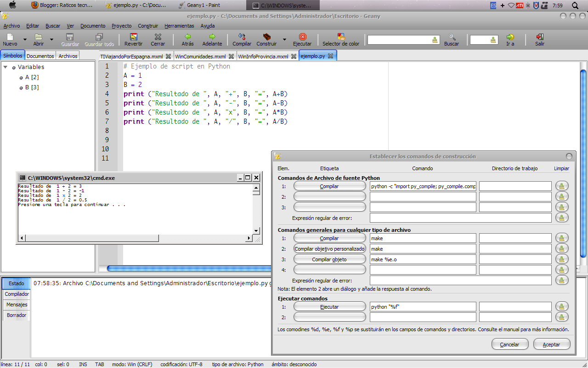This screenshot has width=588, height=368.
Task: Open the dropdown arrow beside Construir
Action: (x=284, y=40)
